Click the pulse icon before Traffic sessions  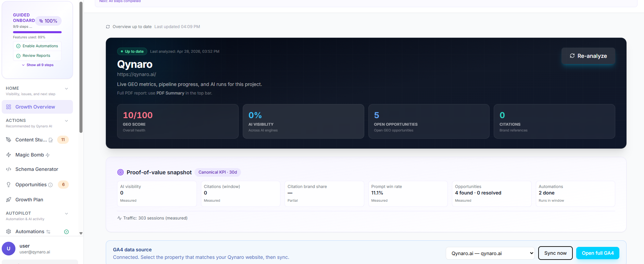click(119, 218)
